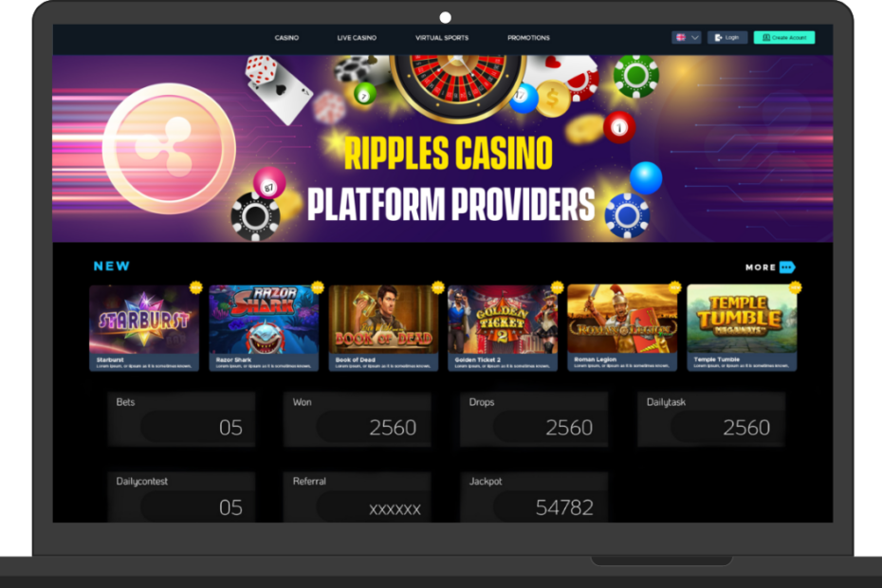Open the language flag dropdown
Viewport: 882px width, 588px height.
tap(686, 38)
